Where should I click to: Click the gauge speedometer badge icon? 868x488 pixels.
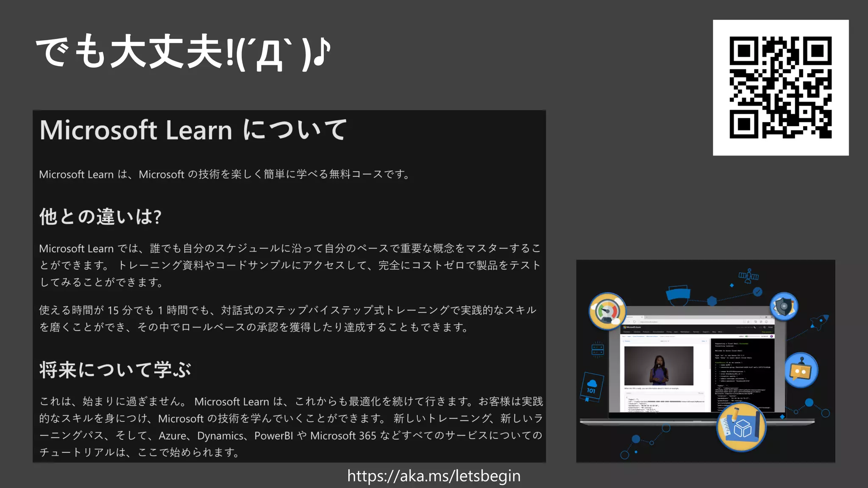[x=607, y=311]
